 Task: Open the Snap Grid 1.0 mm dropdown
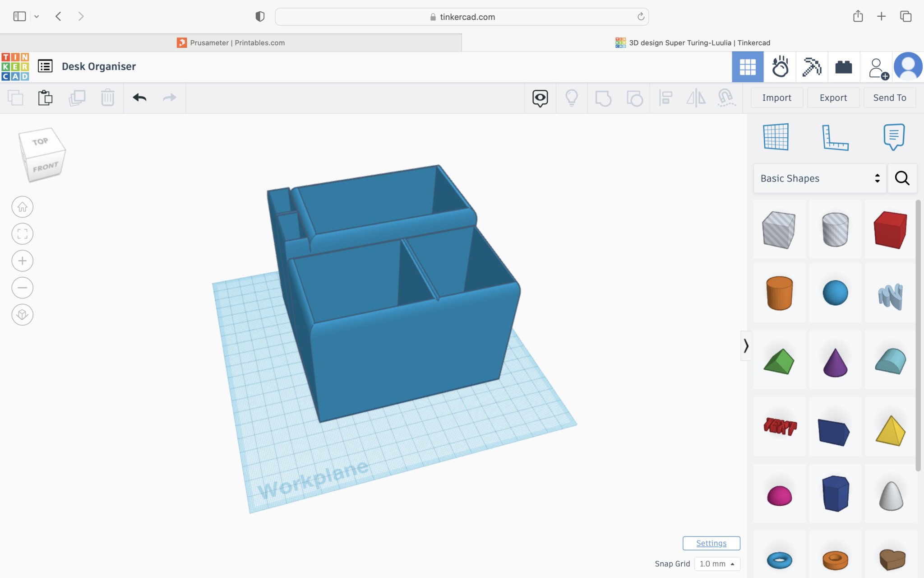click(x=717, y=564)
